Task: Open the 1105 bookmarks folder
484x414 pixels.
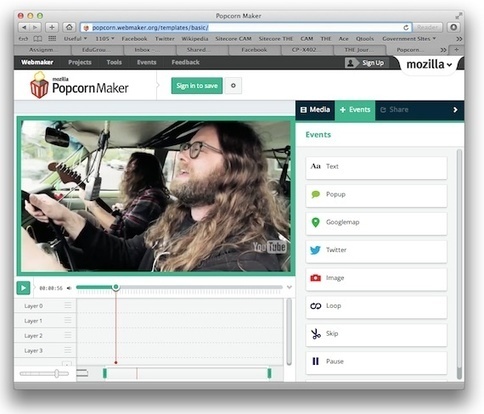Action: (105, 39)
